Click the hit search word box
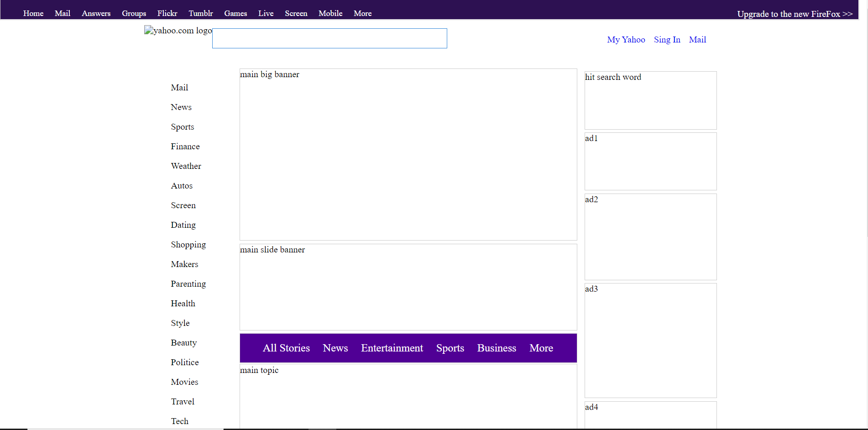The width and height of the screenshot is (868, 430). 651,100
